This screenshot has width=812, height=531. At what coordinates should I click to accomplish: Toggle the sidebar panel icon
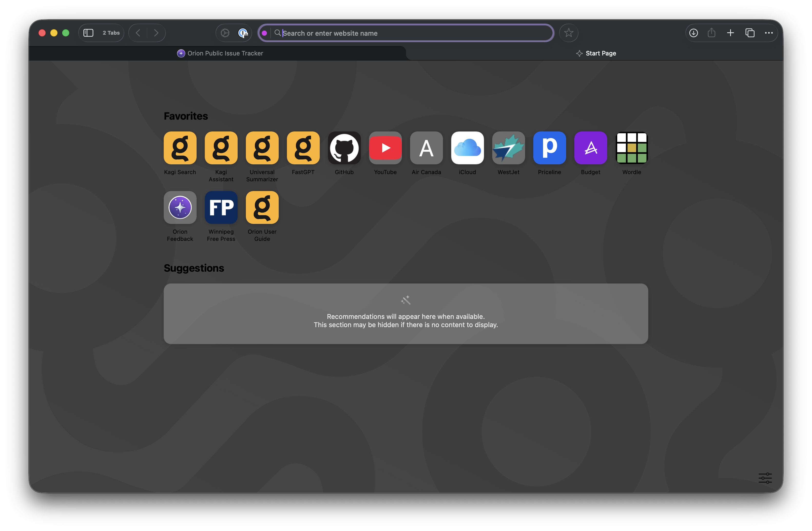pos(88,33)
